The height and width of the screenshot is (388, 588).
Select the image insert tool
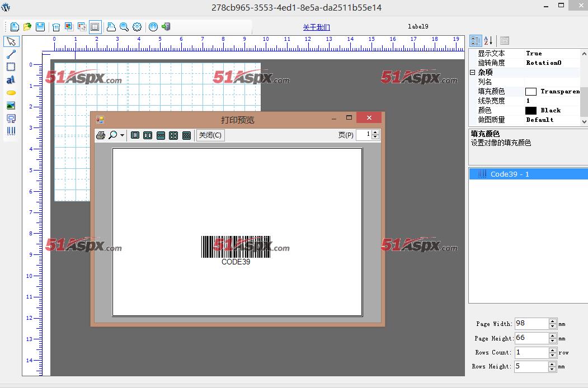[11, 106]
